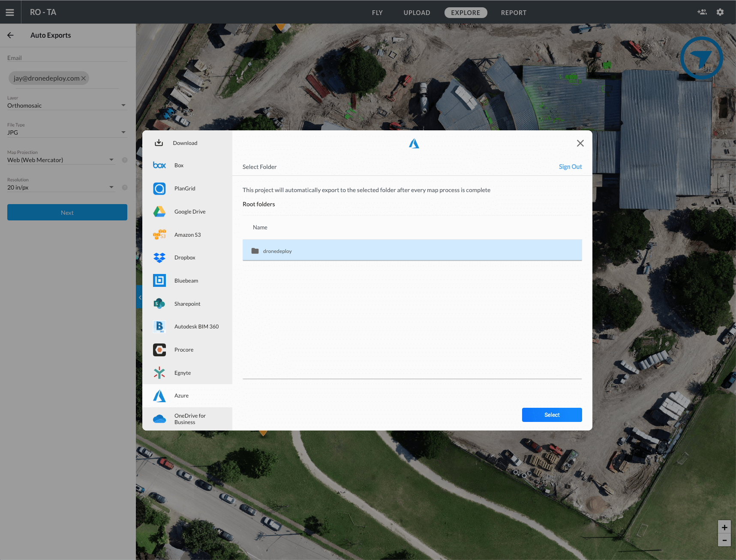Screen dimensions: 736x560
Task: Select the Procore icon
Action: coord(159,350)
